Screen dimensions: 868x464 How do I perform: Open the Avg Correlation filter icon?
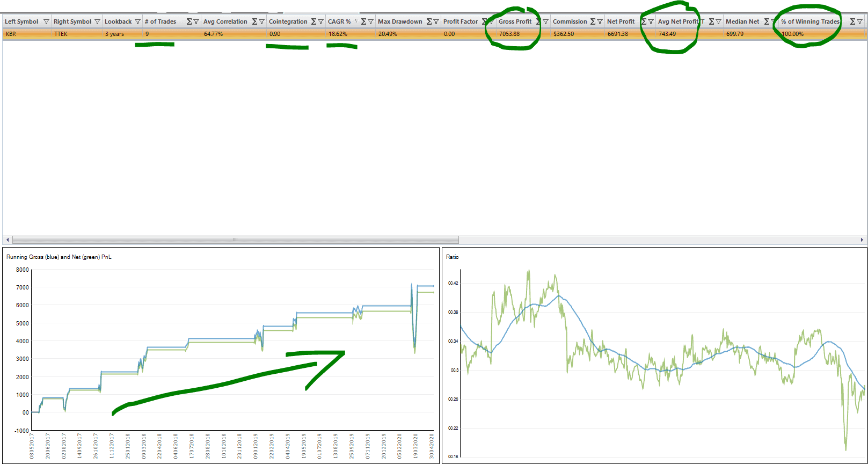click(261, 21)
